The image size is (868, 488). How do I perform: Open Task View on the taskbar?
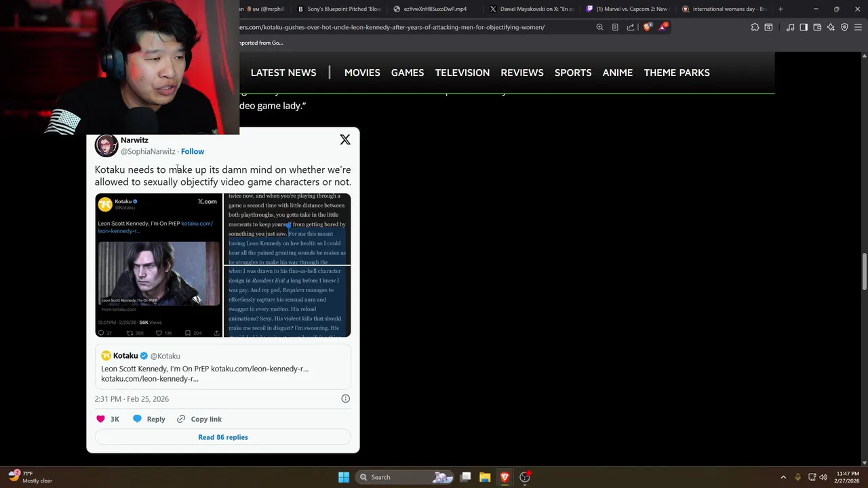click(466, 477)
